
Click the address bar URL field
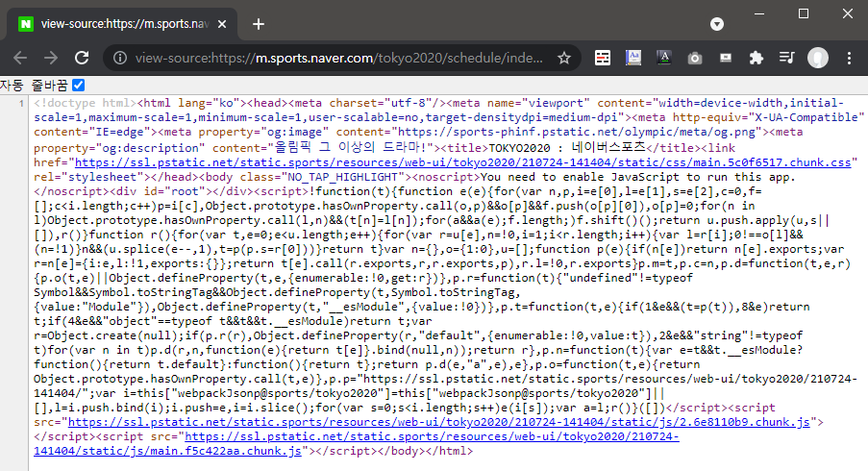pos(336,58)
